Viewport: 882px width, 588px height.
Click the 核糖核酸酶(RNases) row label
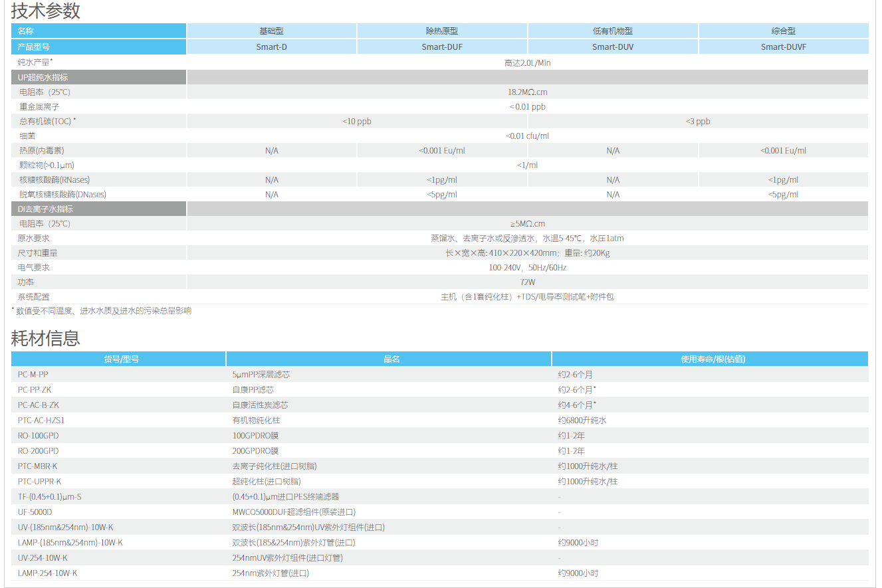click(x=55, y=180)
